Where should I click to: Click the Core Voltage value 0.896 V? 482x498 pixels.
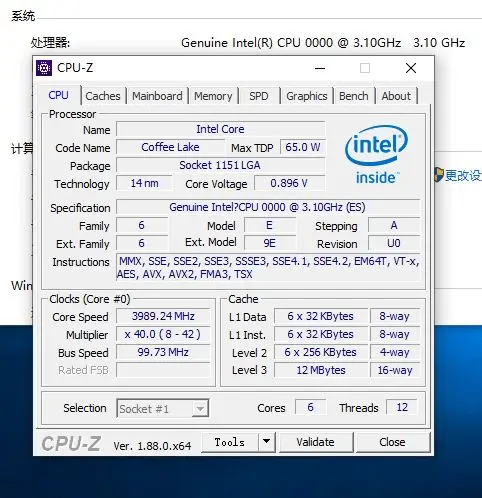point(289,183)
